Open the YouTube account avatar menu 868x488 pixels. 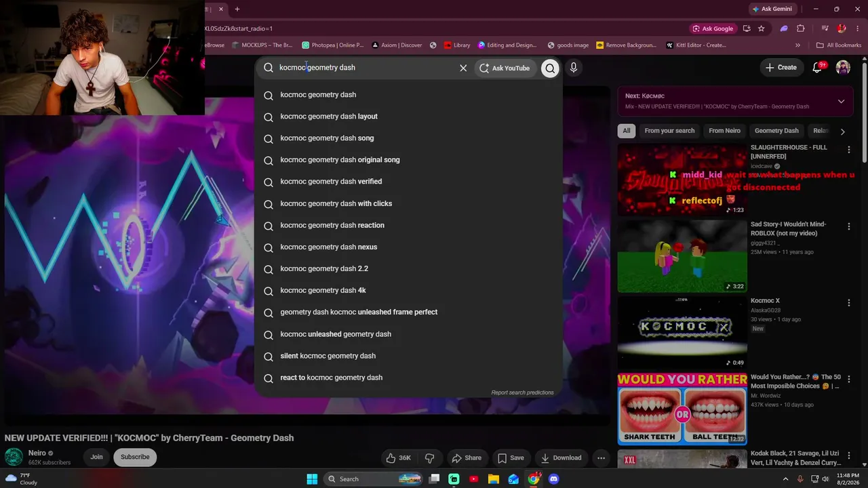pyautogui.click(x=843, y=67)
